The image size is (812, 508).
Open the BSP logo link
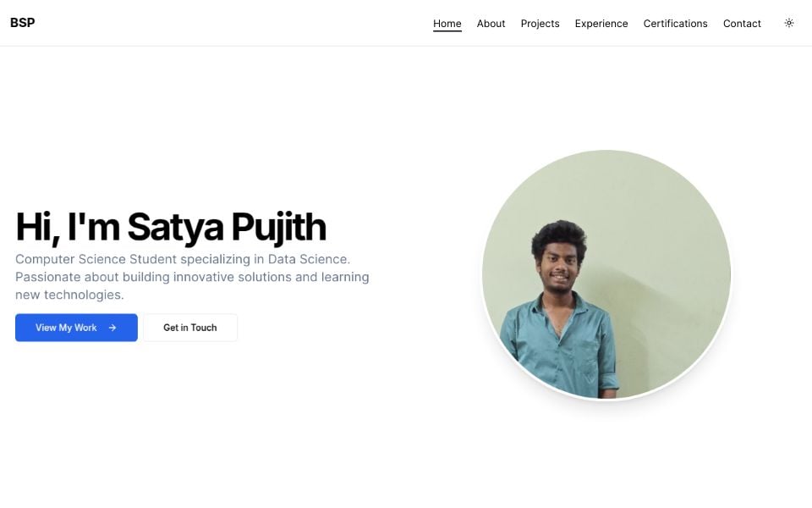[x=23, y=23]
